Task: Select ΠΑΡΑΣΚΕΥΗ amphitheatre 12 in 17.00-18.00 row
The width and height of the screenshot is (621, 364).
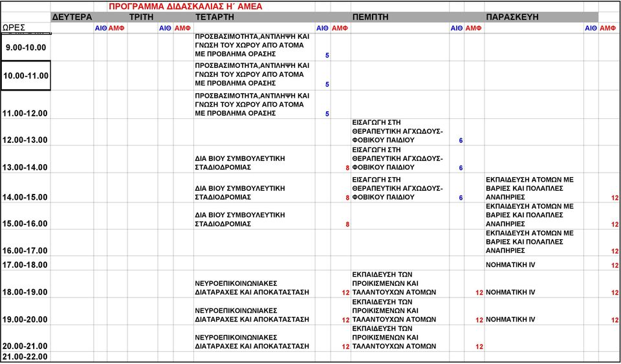Action: point(615,266)
